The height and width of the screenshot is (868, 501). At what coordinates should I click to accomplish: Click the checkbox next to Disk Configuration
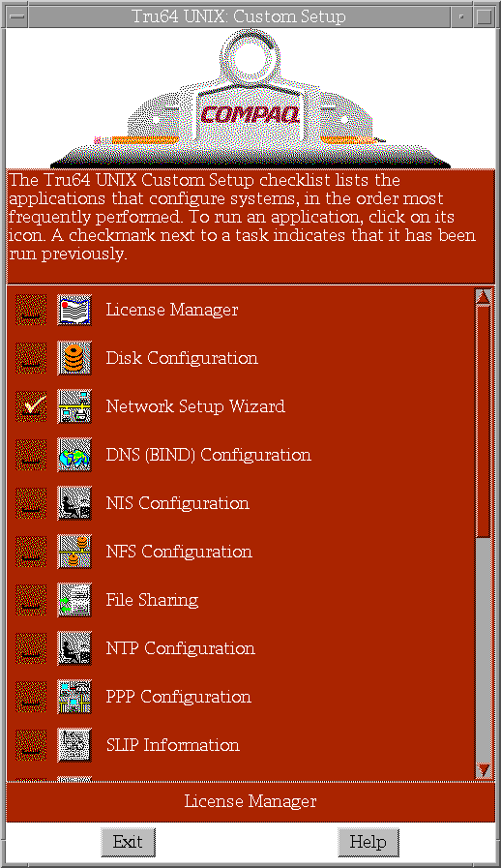(x=31, y=358)
